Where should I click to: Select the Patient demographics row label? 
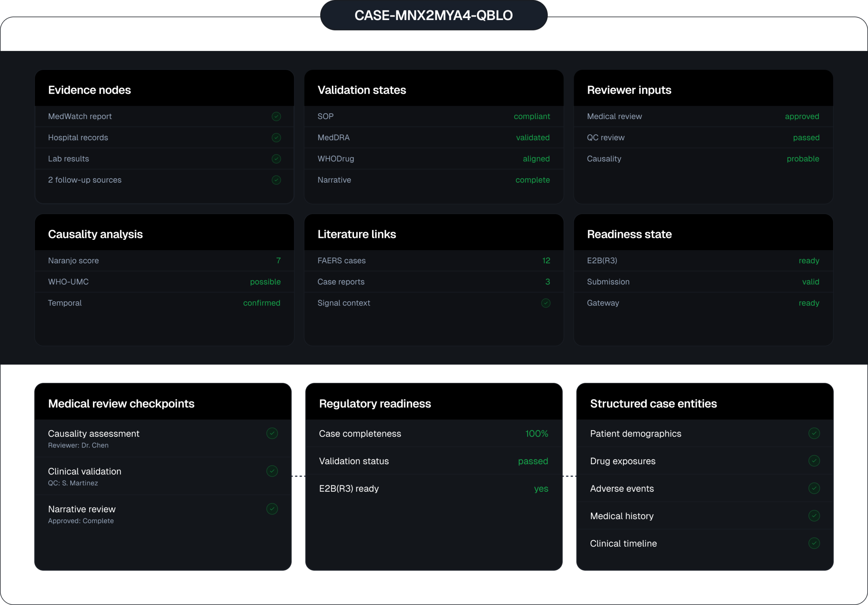(635, 434)
